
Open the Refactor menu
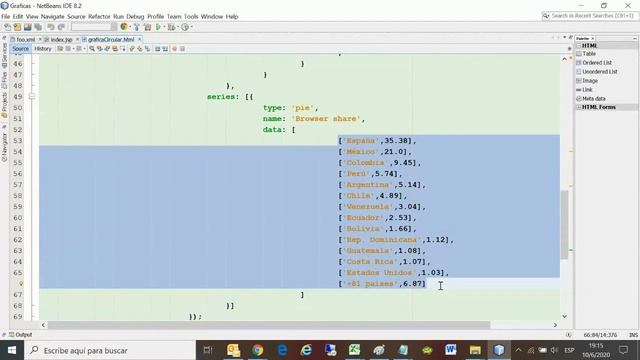[x=99, y=17]
